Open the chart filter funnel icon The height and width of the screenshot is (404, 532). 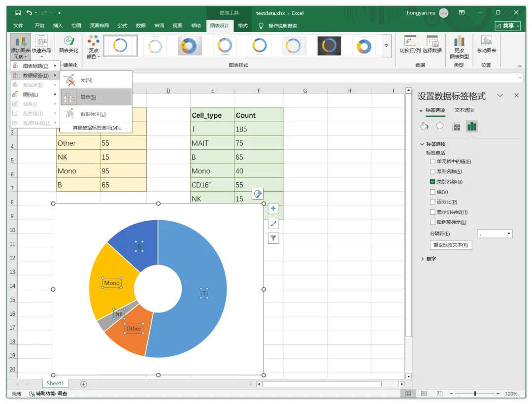point(273,238)
